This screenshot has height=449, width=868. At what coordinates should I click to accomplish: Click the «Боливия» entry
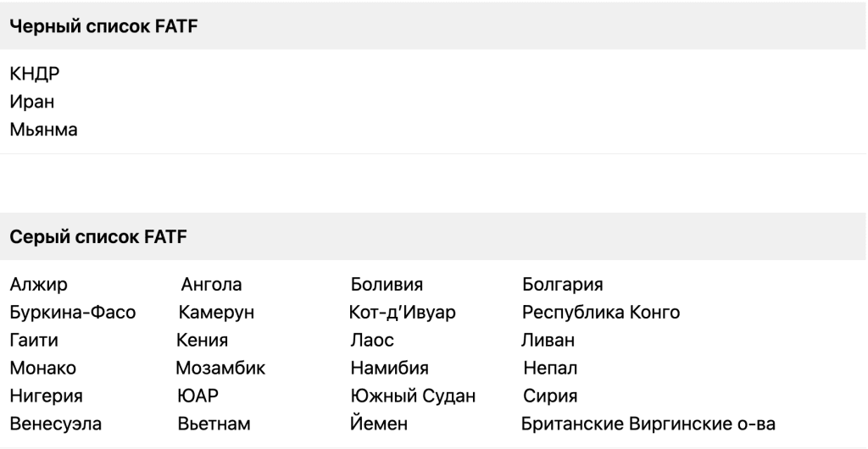tap(387, 285)
